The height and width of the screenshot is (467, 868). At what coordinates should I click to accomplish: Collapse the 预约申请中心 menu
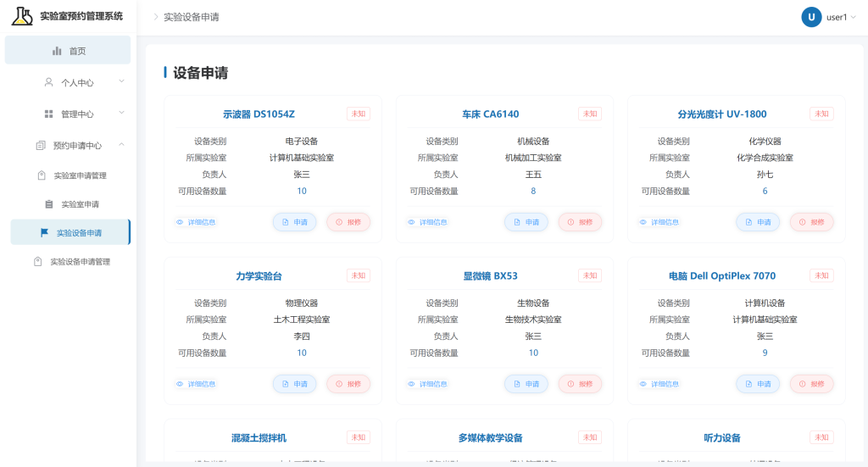(x=68, y=145)
